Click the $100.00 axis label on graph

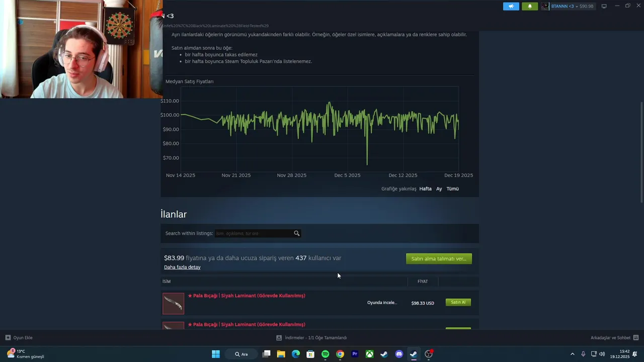(170, 115)
